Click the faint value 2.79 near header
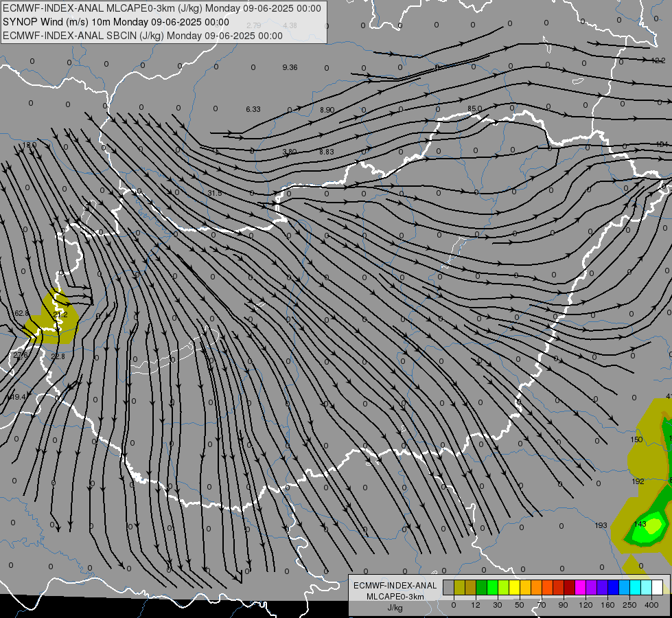The width and height of the screenshot is (672, 618). 254,25
